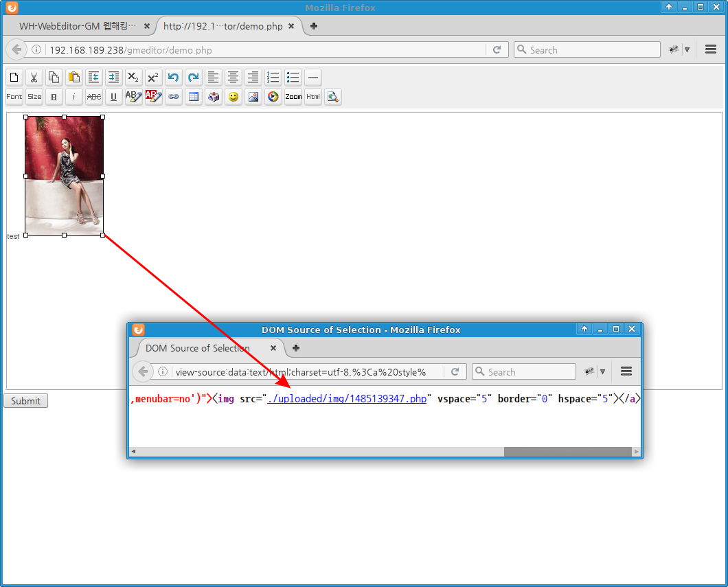Image resolution: width=728 pixels, height=587 pixels.
Task: Insert a smiley emoticon
Action: point(234,97)
